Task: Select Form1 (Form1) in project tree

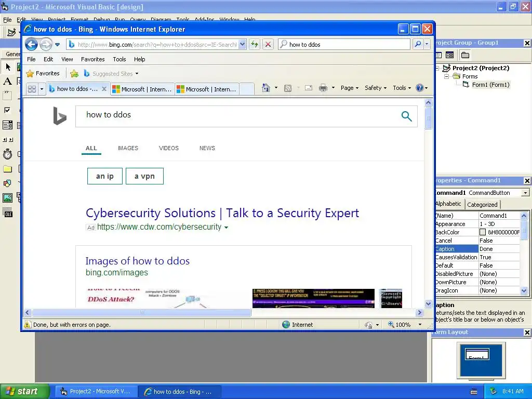Action: (490, 85)
